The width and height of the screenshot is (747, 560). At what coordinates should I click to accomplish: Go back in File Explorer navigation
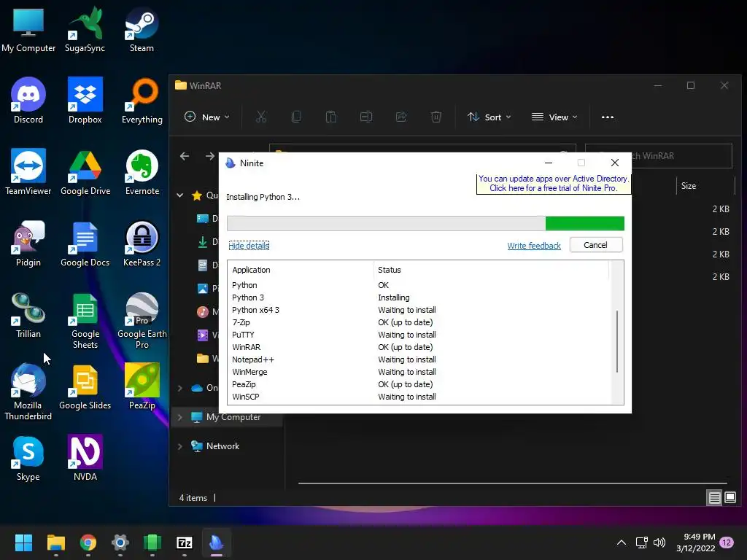click(185, 156)
